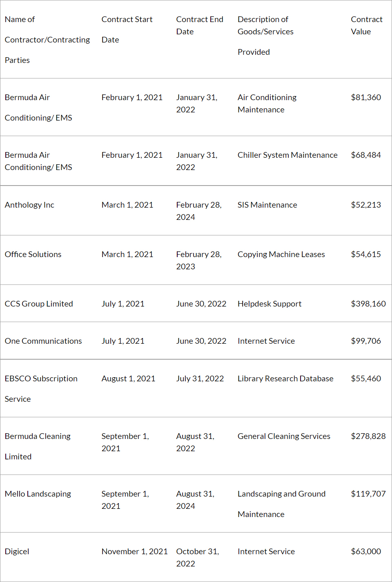392x582 pixels.
Task: Click the $398,160 contract value
Action: click(x=368, y=304)
